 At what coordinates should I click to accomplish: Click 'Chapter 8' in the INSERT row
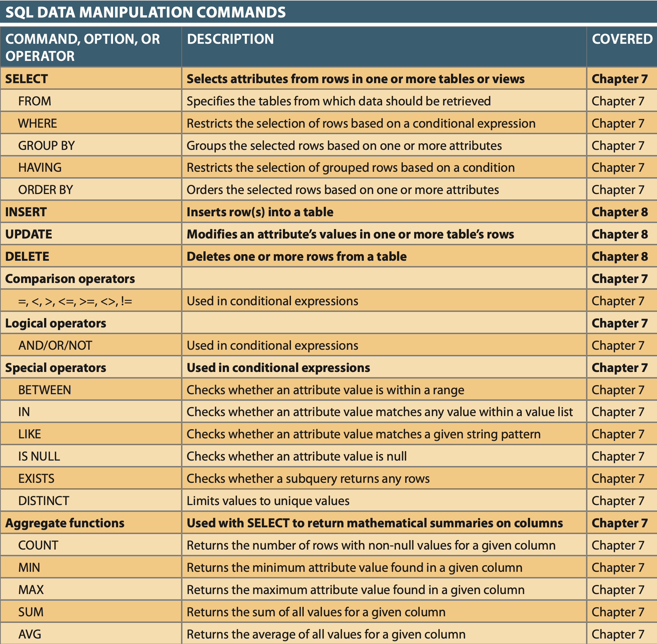coord(620,212)
